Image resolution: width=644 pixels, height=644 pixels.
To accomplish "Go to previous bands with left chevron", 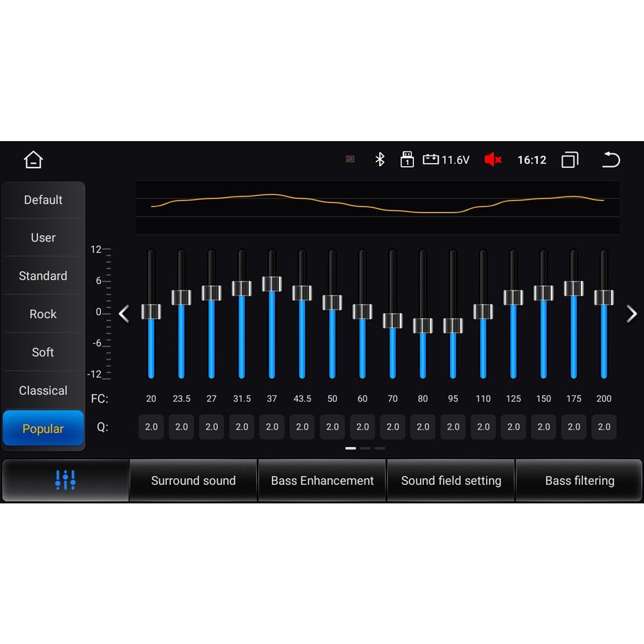I will tap(124, 314).
